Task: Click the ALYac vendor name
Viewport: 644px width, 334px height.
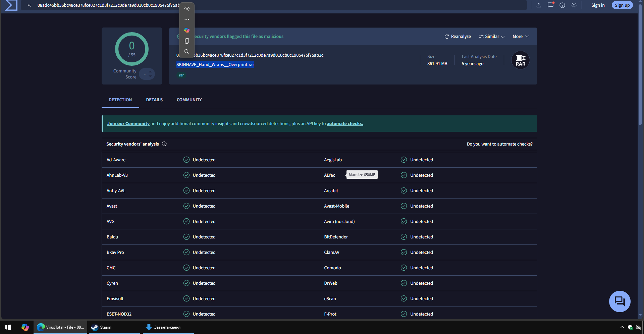Action: pyautogui.click(x=329, y=175)
